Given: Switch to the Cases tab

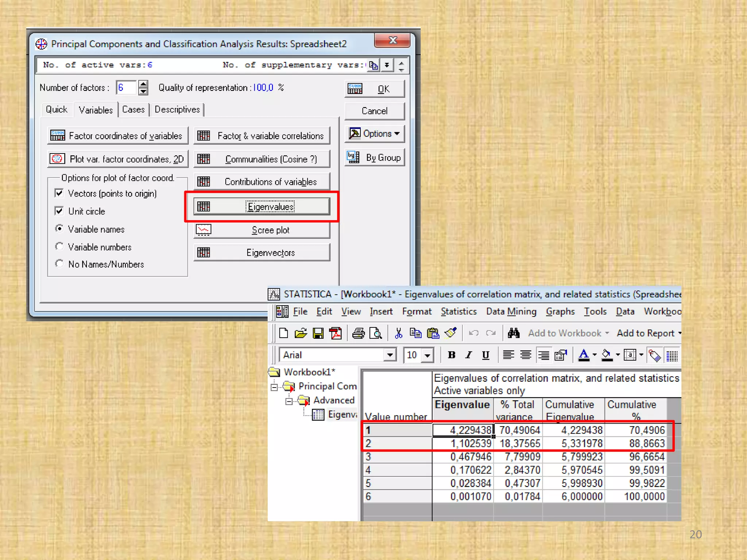Looking at the screenshot, I should pos(133,109).
